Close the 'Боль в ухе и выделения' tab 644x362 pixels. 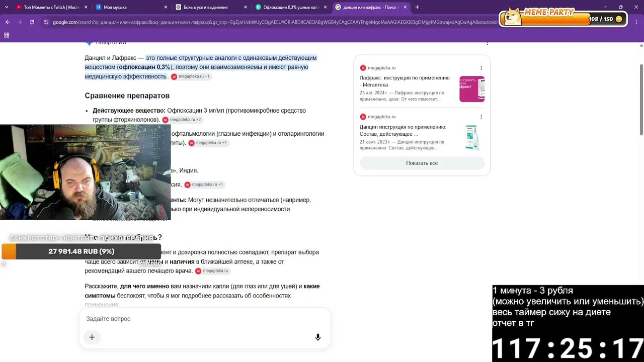[246, 7]
